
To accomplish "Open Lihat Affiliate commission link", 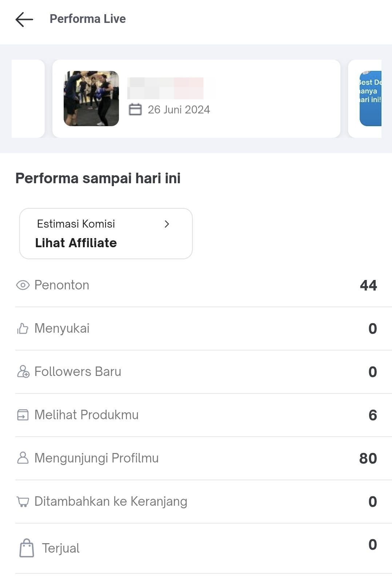I will pyautogui.click(x=76, y=243).
